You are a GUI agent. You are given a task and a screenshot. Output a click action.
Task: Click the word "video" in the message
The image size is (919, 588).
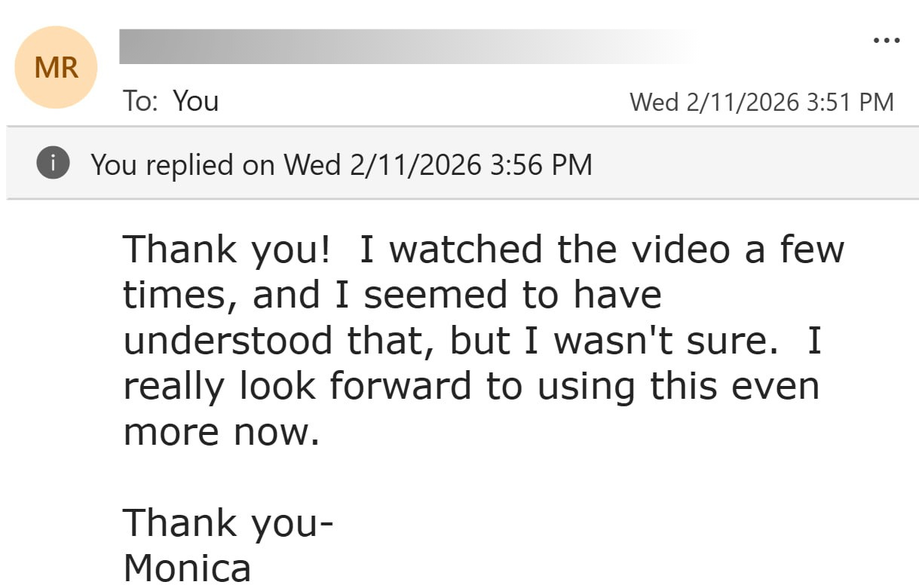[x=678, y=250]
